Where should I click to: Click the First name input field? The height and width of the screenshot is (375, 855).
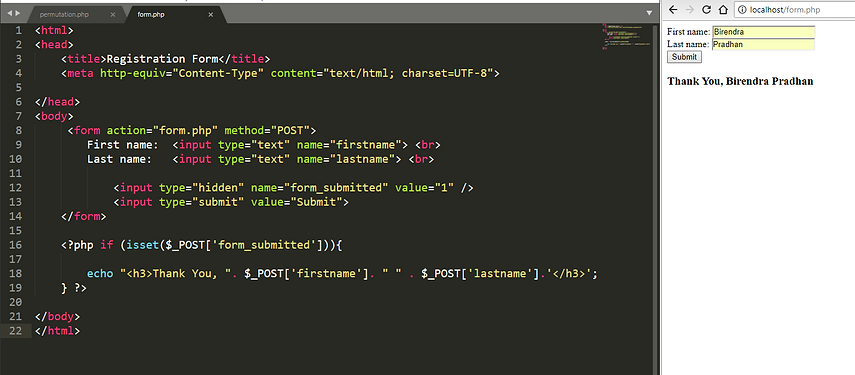pos(763,32)
